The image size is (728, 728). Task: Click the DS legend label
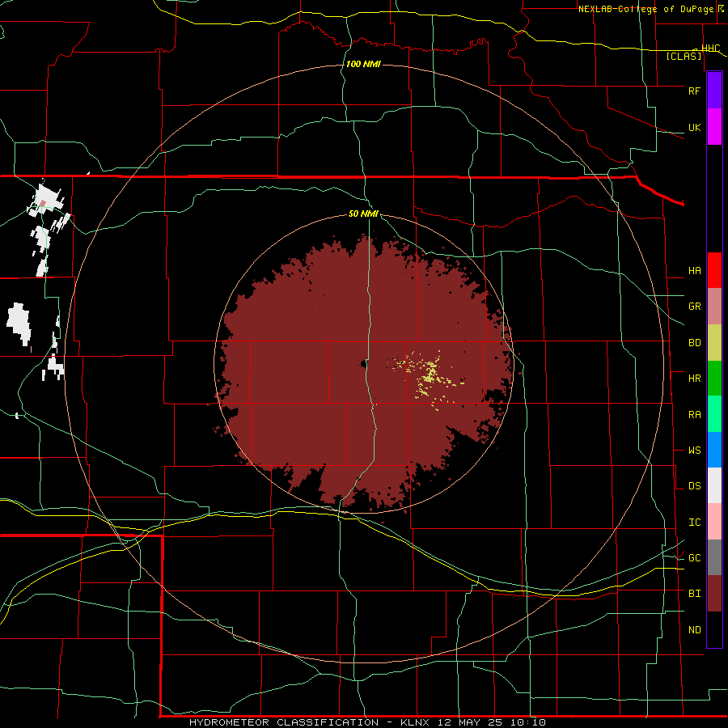pyautogui.click(x=694, y=486)
